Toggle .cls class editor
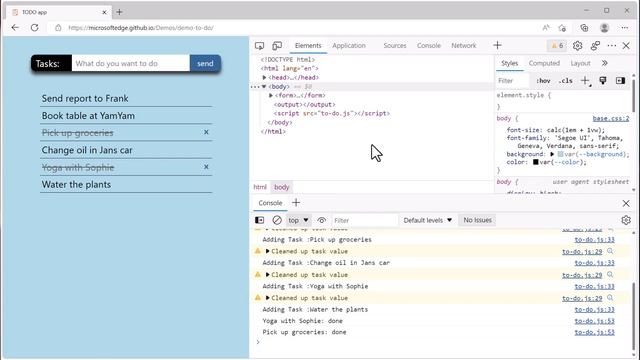Screen dimensions: 640x360 [x=566, y=81]
